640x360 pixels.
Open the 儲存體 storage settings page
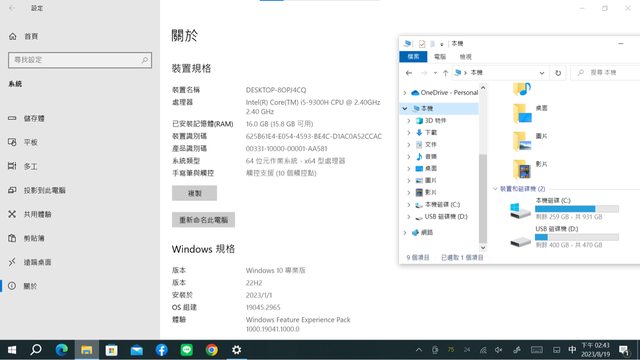(27, 118)
